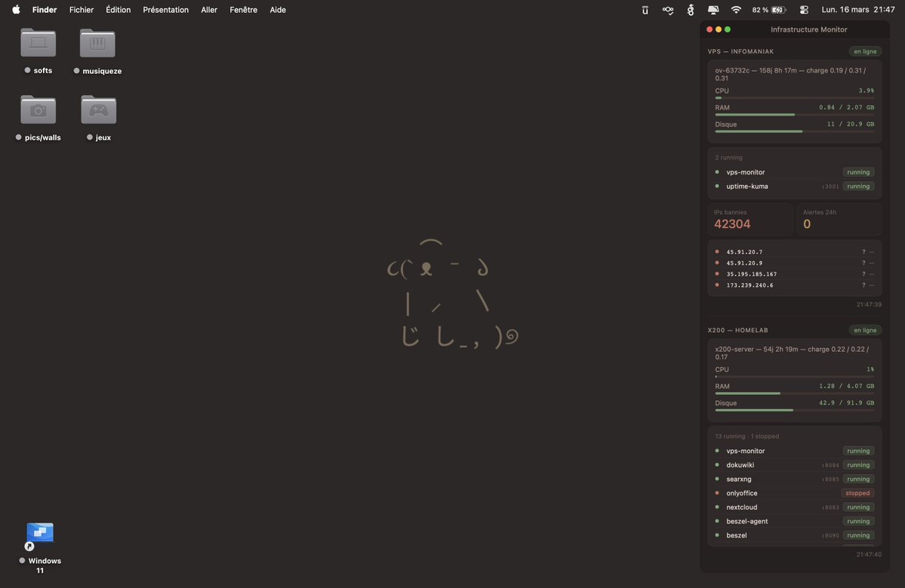Click banned IP 35.195.185.167 row

tap(794, 274)
